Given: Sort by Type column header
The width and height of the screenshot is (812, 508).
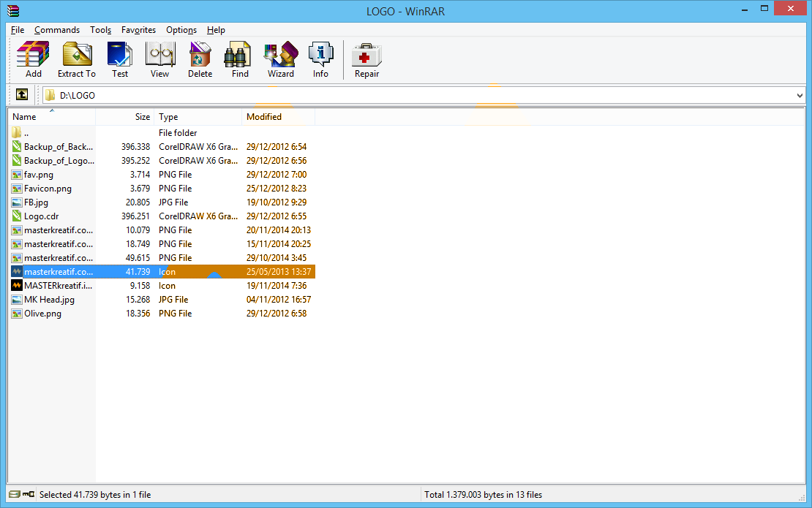Looking at the screenshot, I should click(x=198, y=117).
